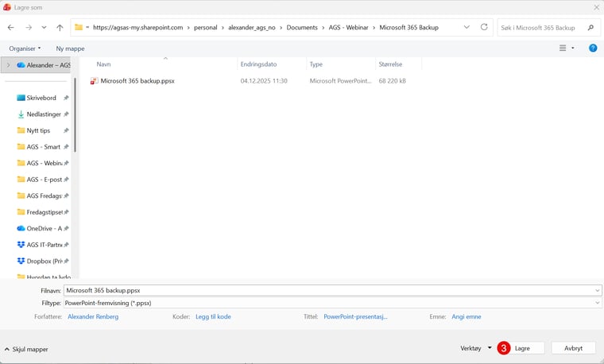Viewport: 604px width, 364px height.
Task: Open the Verktøy menu
Action: click(x=476, y=348)
